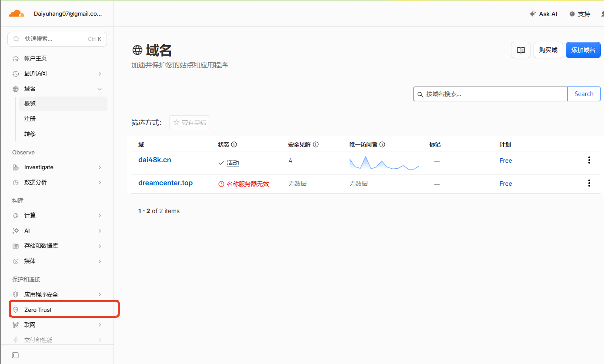The image size is (604, 364).
Task: Click the 活动 status link
Action: point(233,163)
